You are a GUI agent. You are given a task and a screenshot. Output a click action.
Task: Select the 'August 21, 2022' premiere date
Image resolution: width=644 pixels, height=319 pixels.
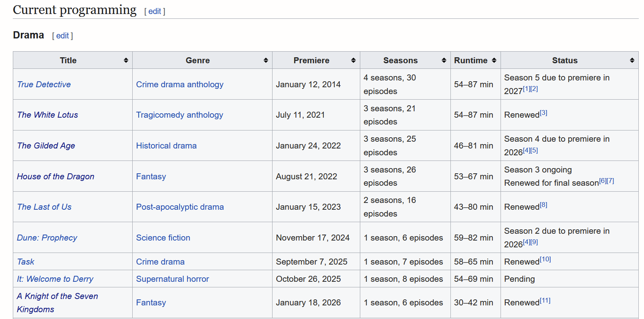(307, 177)
